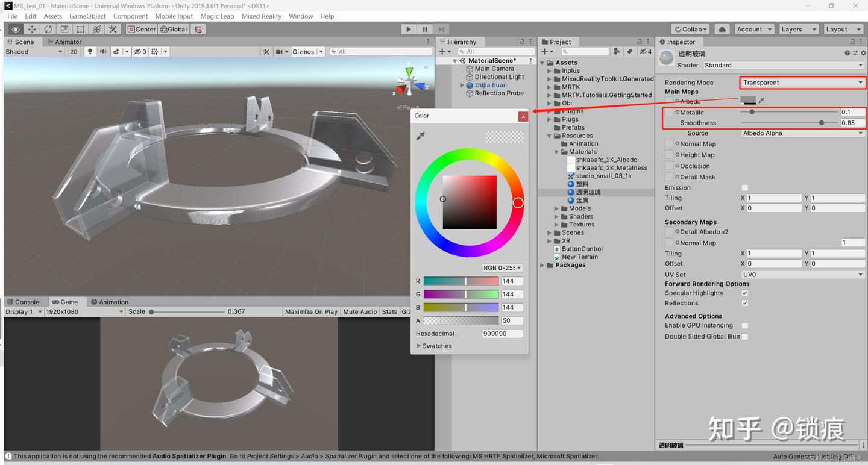Click the Collab button
Screen dimensions: 868x465
click(691, 29)
